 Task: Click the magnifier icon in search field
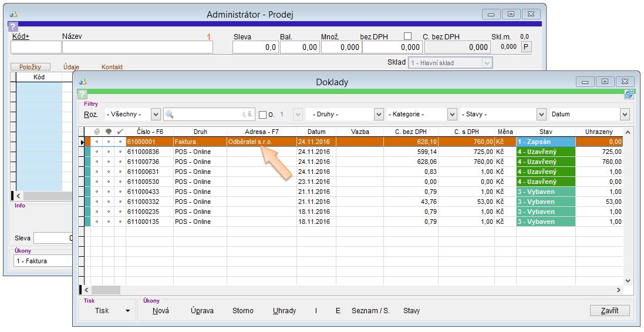[x=170, y=115]
